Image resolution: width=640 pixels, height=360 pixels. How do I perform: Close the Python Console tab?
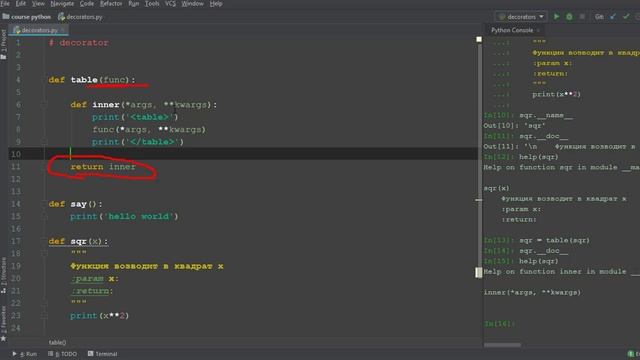coord(538,30)
